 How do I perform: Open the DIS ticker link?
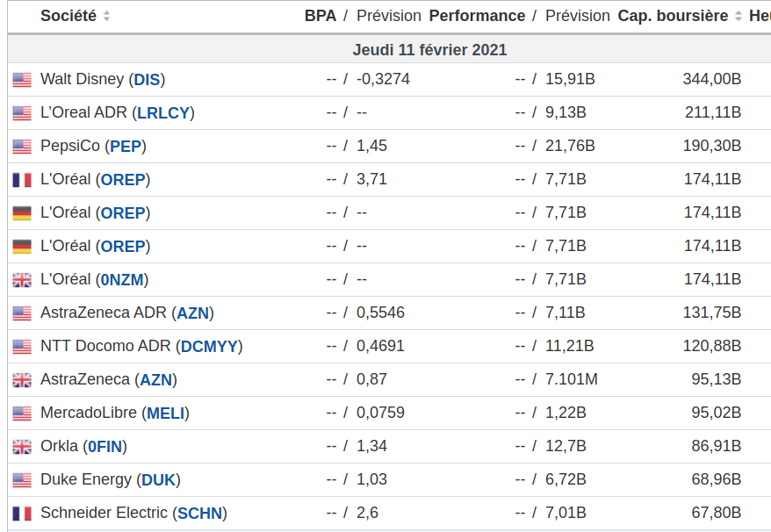[x=147, y=79]
